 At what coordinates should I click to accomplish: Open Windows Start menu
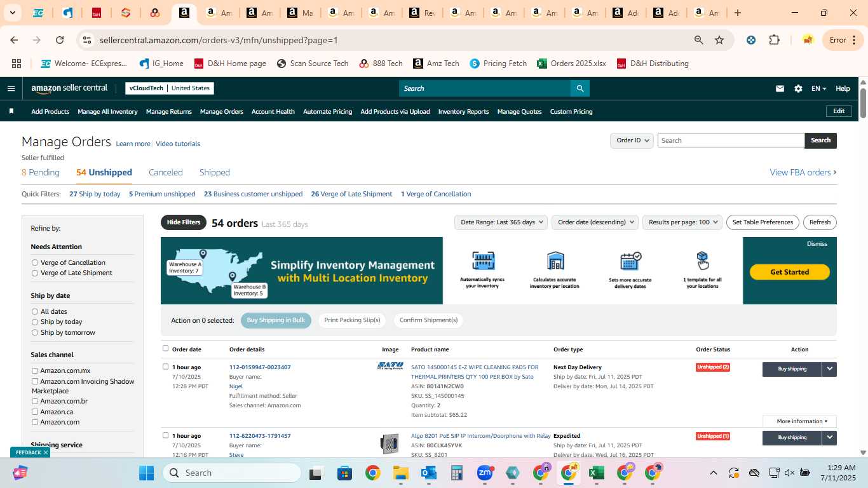click(x=146, y=473)
